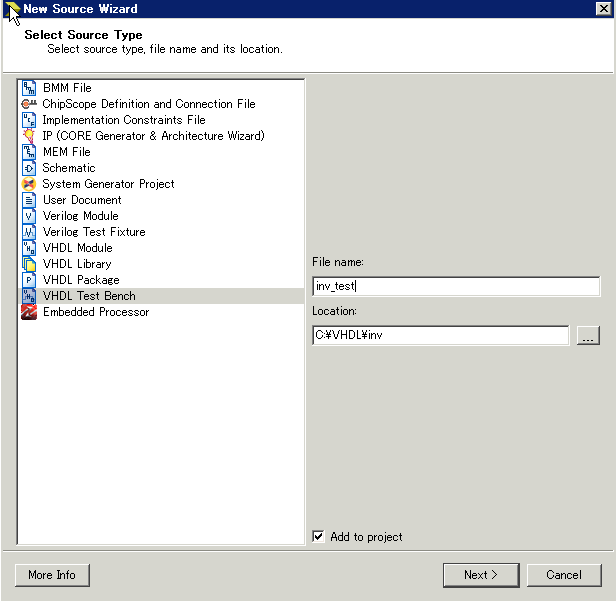Click the BMM File icon

(x=29, y=88)
